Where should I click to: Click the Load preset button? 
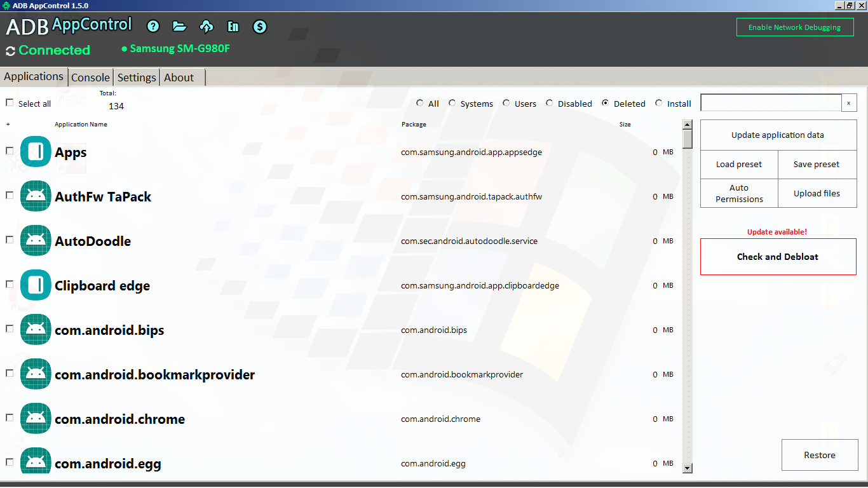(x=739, y=164)
